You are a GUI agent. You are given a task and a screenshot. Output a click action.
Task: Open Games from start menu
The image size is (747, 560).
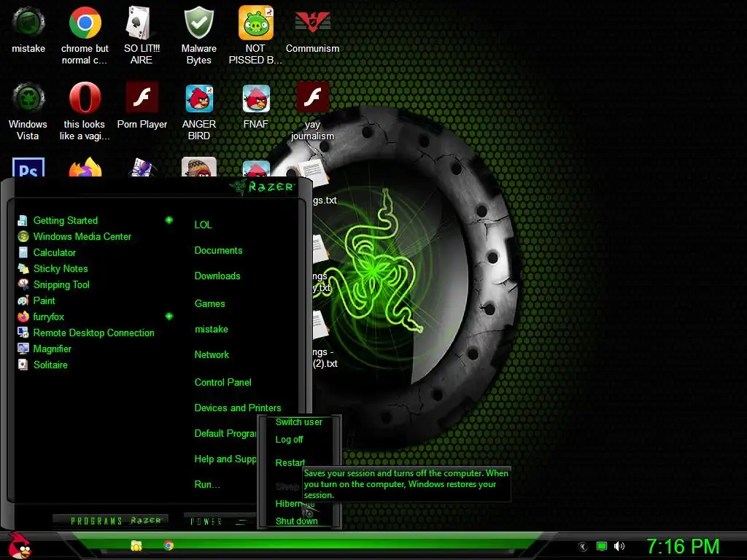click(x=209, y=304)
